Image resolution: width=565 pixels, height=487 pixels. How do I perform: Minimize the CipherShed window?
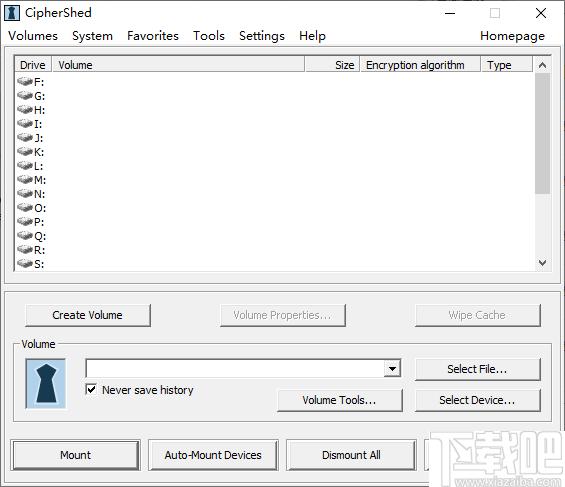point(450,13)
